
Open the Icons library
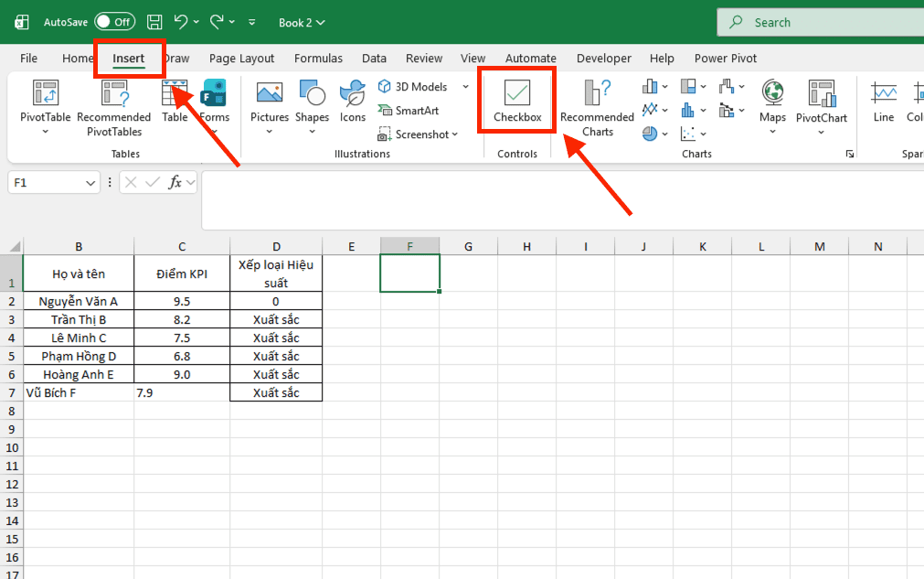click(353, 102)
